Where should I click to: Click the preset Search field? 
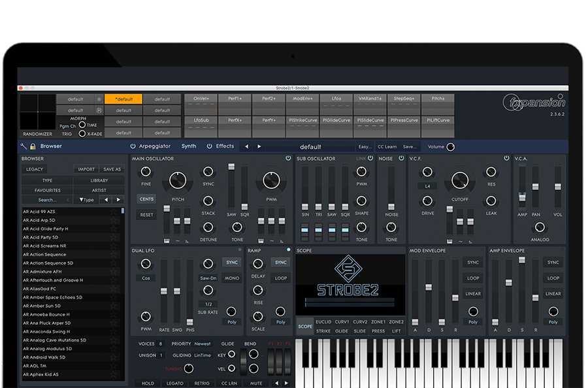click(x=47, y=200)
